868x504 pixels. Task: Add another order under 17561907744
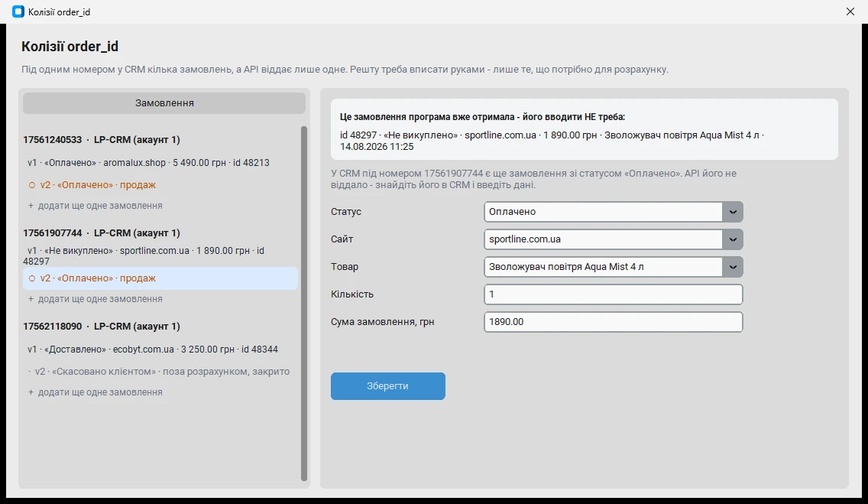pos(96,299)
